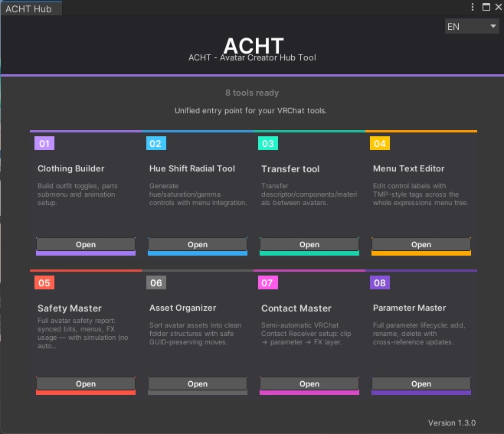Click the '8 tools ready' status text
The width and height of the screenshot is (504, 434).
click(x=252, y=93)
